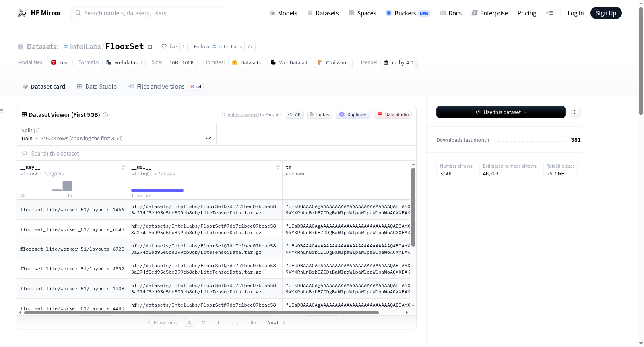Select the Datasets library tag

pyautogui.click(x=246, y=62)
